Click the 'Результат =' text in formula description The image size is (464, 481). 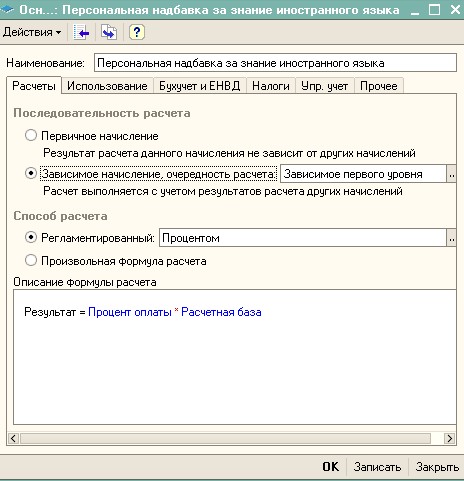coord(55,312)
